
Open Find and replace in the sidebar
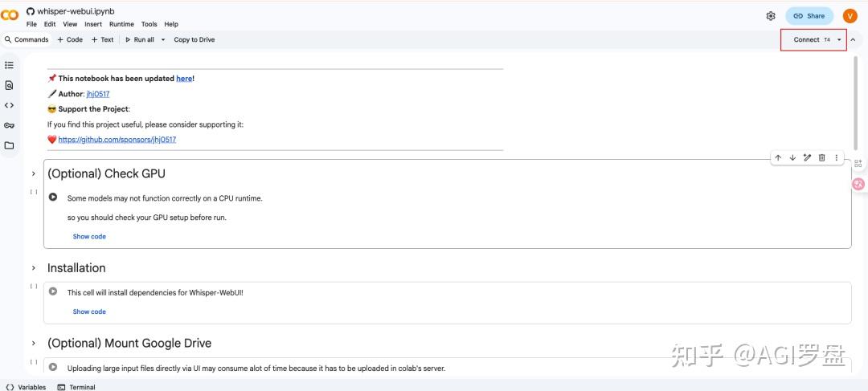[9, 85]
